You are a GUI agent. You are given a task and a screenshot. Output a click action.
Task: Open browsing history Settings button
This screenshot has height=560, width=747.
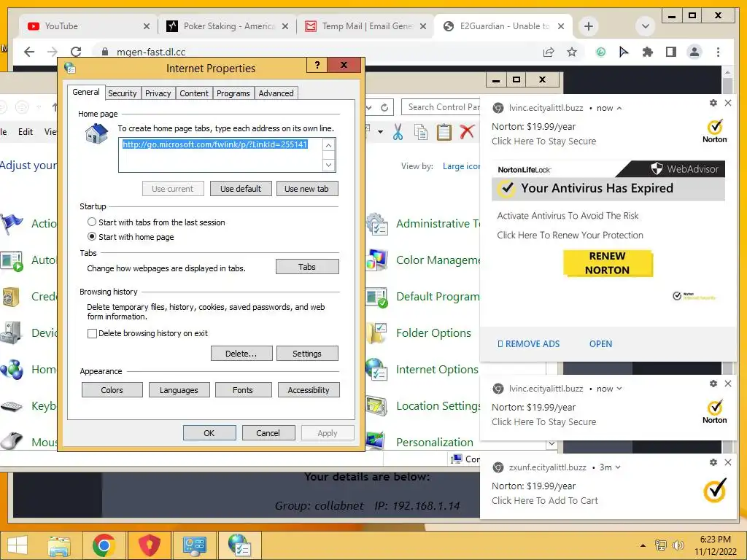click(307, 354)
